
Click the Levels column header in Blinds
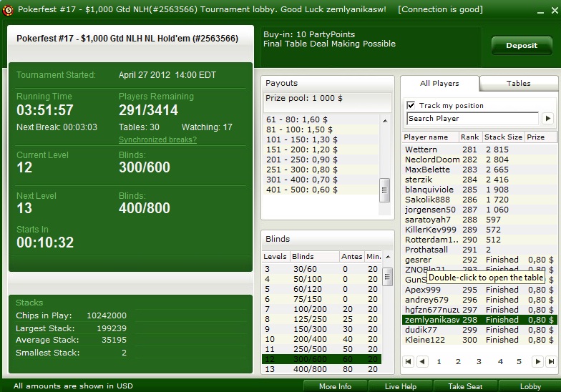click(x=275, y=256)
